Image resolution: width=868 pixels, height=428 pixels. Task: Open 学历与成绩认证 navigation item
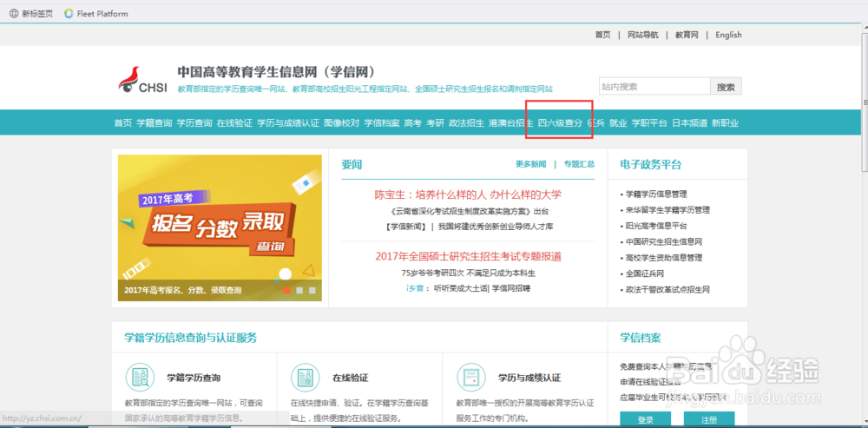tap(288, 123)
